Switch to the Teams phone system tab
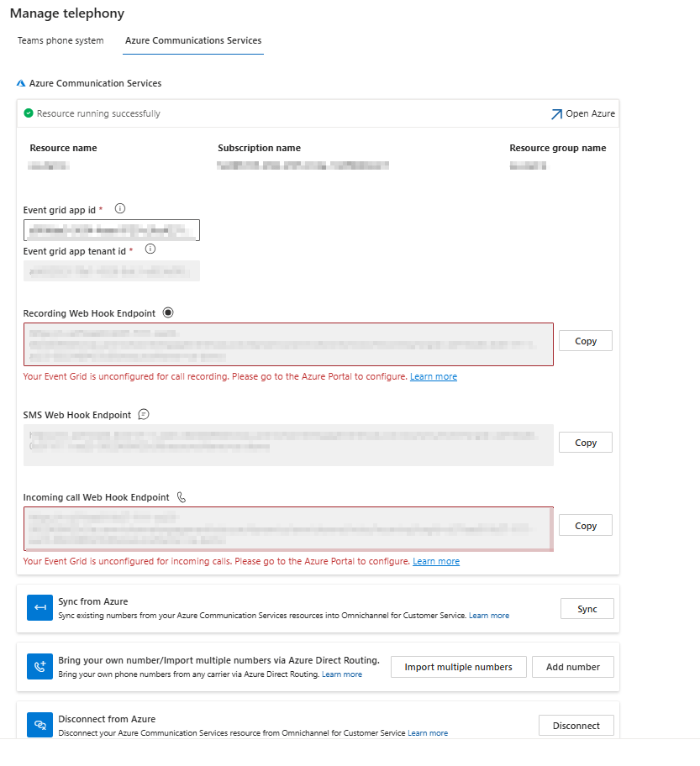Viewport: 700px width, 766px height. pyautogui.click(x=61, y=40)
